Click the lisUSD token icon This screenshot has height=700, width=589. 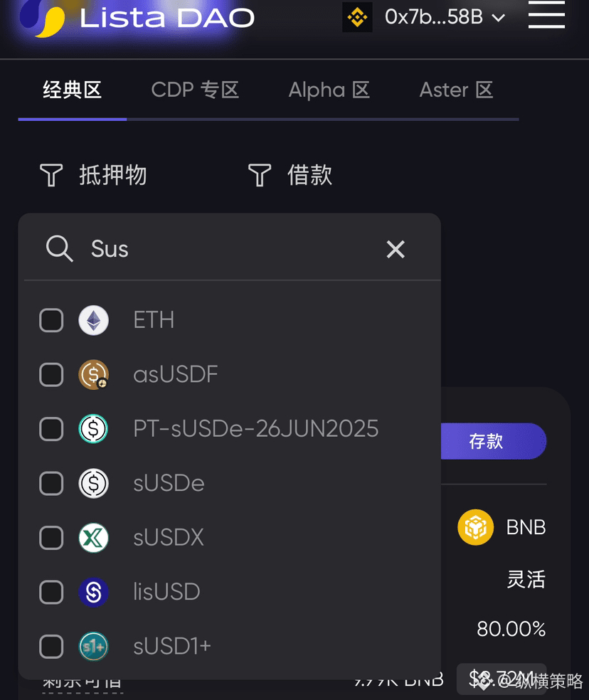(93, 592)
